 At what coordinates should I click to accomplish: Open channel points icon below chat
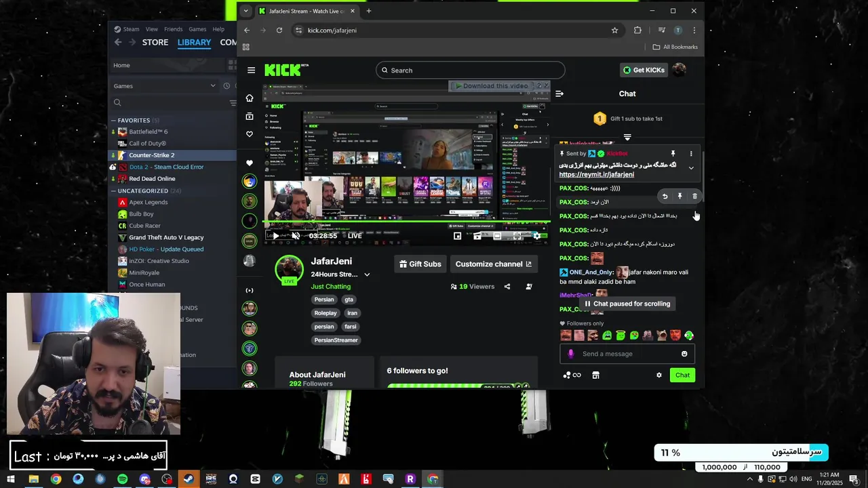tap(572, 375)
